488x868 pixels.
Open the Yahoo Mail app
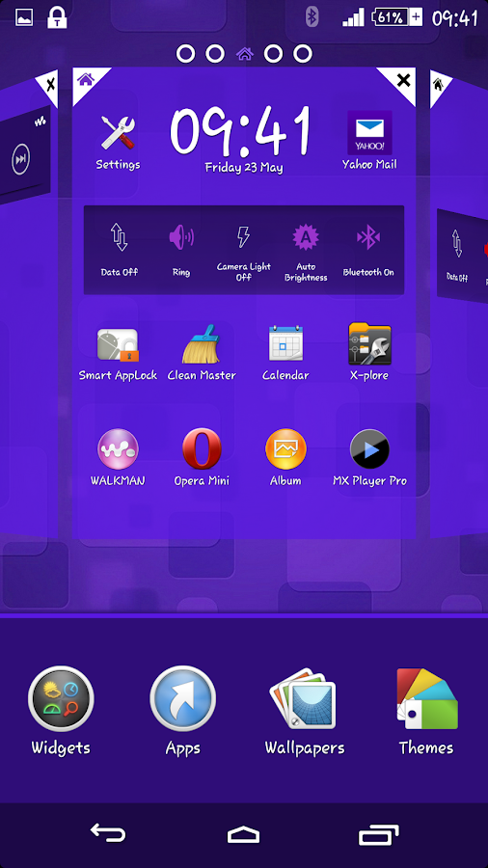369,140
